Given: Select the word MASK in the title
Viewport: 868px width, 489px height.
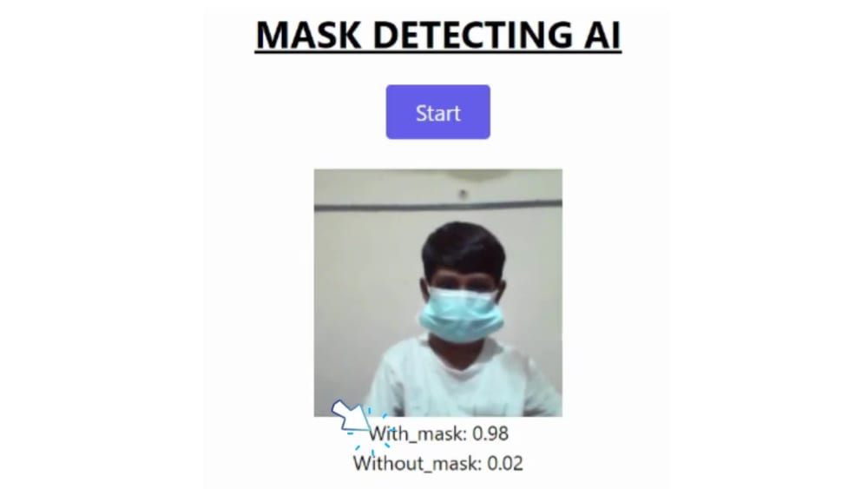Looking at the screenshot, I should [x=308, y=35].
